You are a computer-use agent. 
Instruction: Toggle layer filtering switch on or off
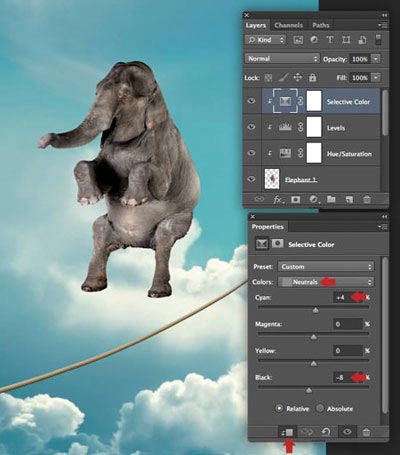click(378, 39)
